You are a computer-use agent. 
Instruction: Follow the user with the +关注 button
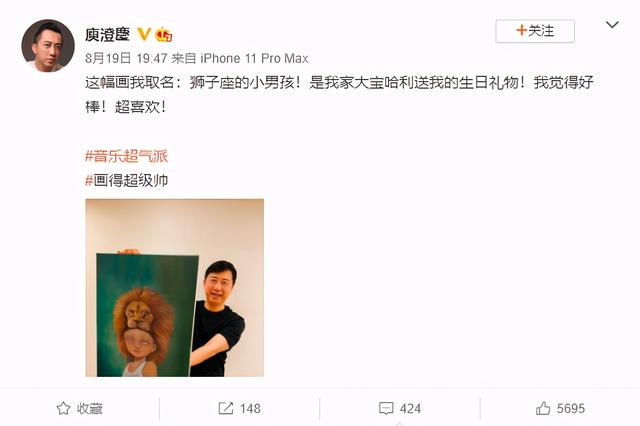(x=535, y=31)
